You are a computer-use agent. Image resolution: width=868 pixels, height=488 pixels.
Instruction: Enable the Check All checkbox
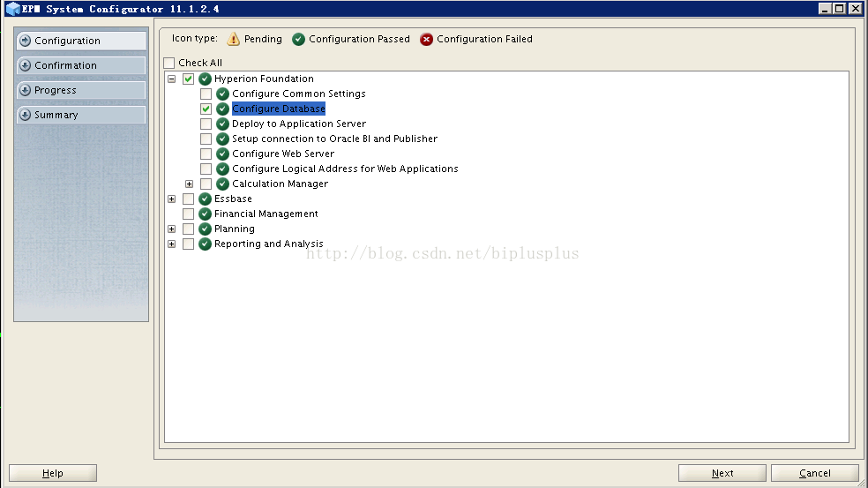click(x=169, y=63)
